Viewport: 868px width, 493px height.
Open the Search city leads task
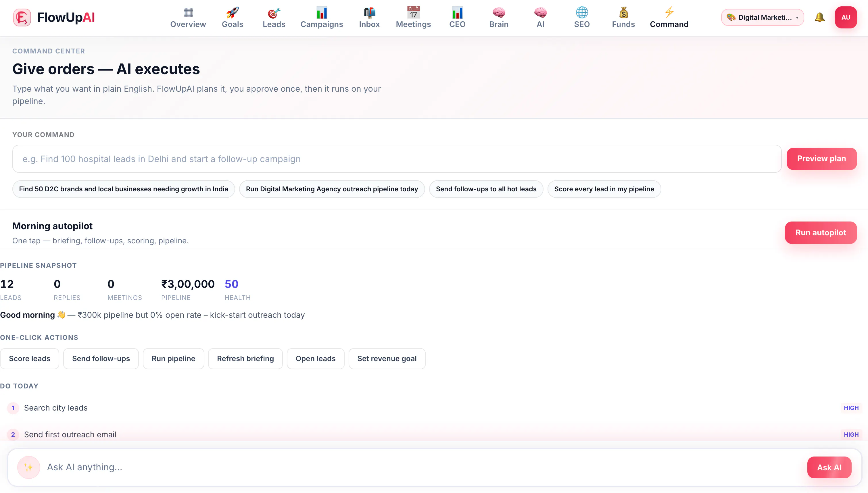[x=434, y=408]
